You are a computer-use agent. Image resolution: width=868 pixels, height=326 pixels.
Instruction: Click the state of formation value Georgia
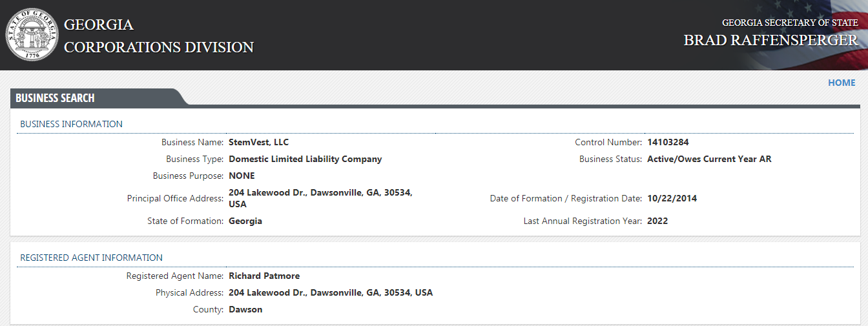pos(245,221)
